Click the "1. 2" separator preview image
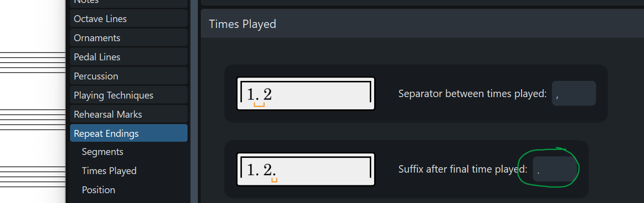This screenshot has height=203, width=644. [306, 94]
